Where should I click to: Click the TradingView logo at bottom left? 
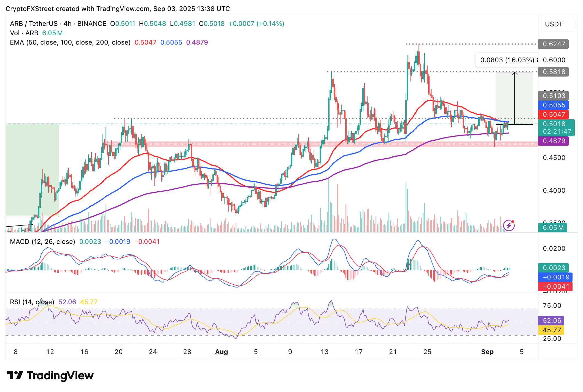(50, 375)
